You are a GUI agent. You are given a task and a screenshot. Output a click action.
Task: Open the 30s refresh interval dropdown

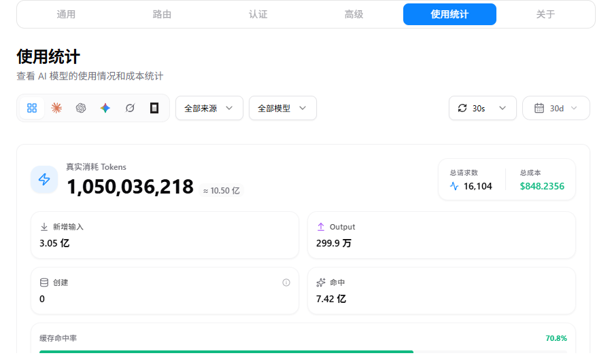[x=482, y=108]
